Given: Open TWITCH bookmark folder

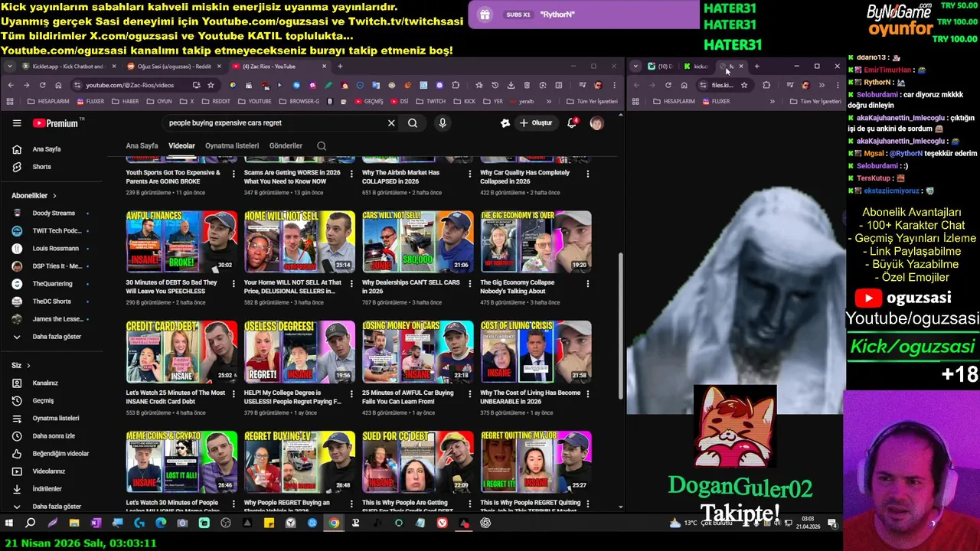Looking at the screenshot, I should tap(430, 101).
